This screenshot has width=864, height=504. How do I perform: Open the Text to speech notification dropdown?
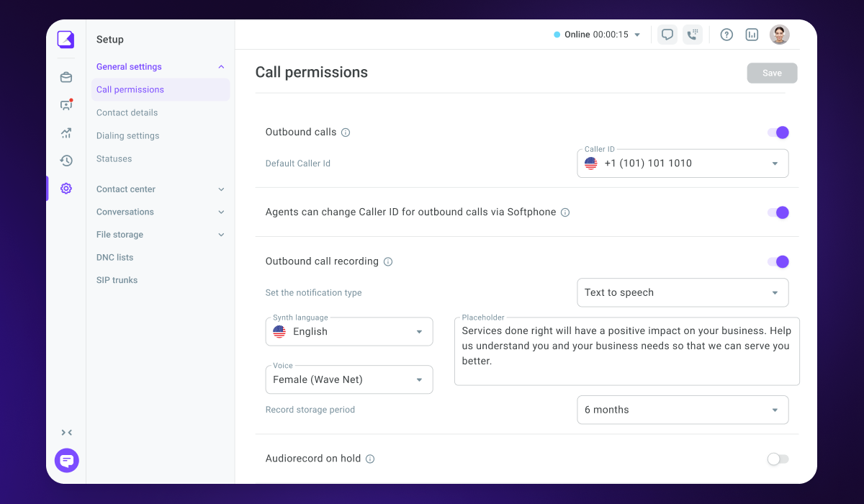[x=683, y=293]
